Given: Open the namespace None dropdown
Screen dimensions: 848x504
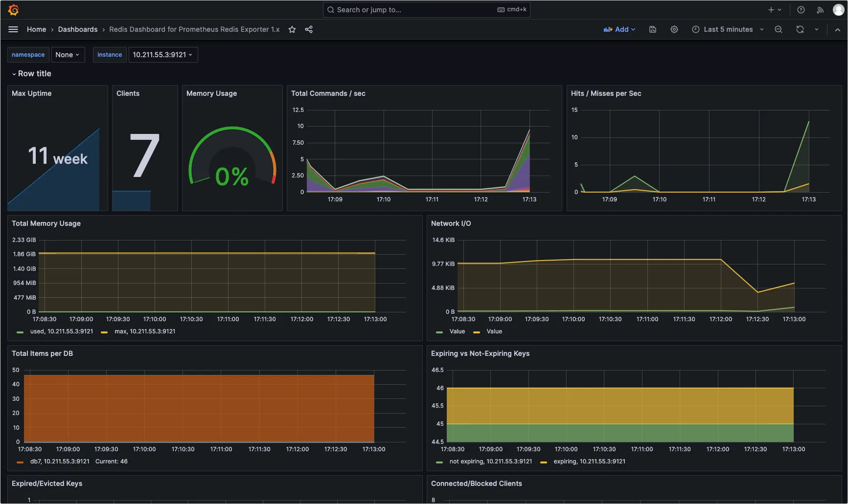Looking at the screenshot, I should pyautogui.click(x=68, y=55).
